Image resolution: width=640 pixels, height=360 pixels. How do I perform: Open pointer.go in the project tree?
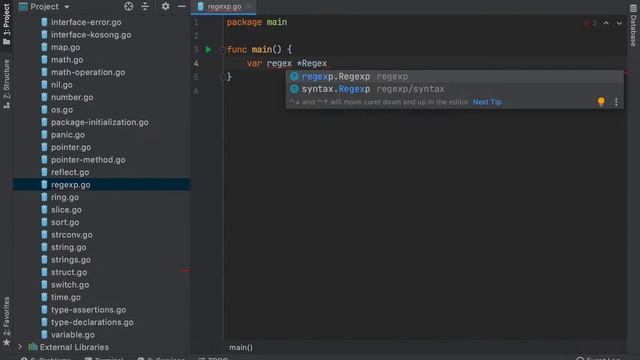click(x=71, y=147)
